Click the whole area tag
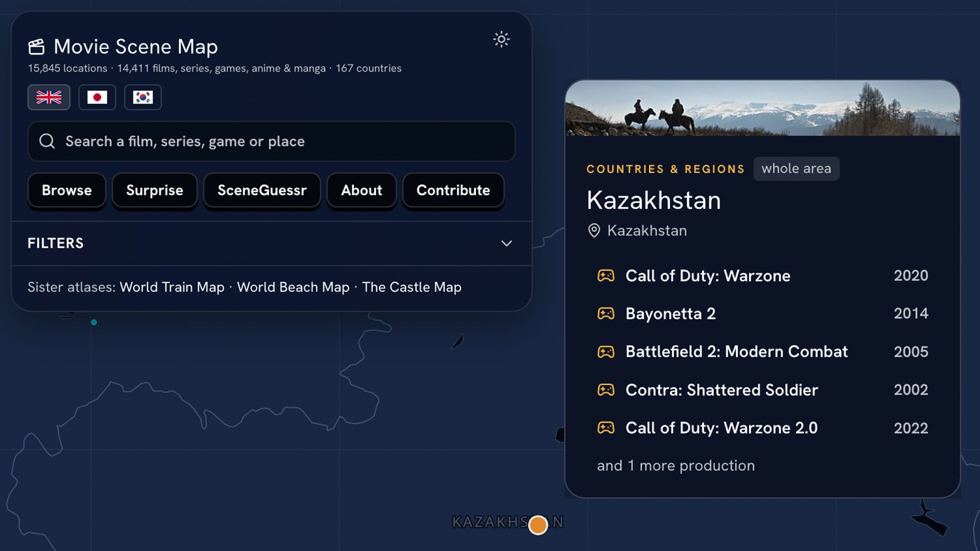Screen dimensions: 980x551 (x=796, y=168)
